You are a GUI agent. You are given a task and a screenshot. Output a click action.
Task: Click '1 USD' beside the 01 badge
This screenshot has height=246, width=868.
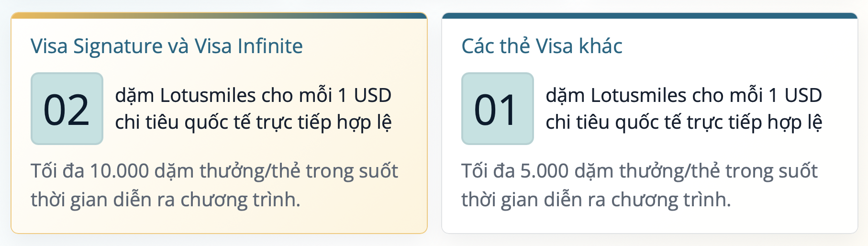coord(795,95)
